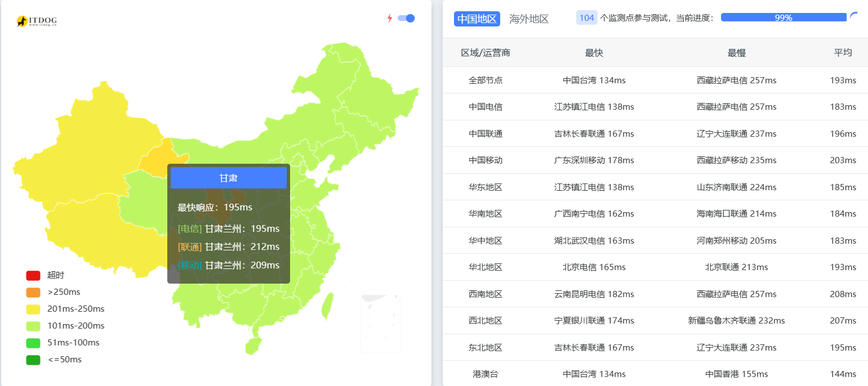Click the dark green <=50ms legend swatch
The image size is (868, 386).
point(32,359)
